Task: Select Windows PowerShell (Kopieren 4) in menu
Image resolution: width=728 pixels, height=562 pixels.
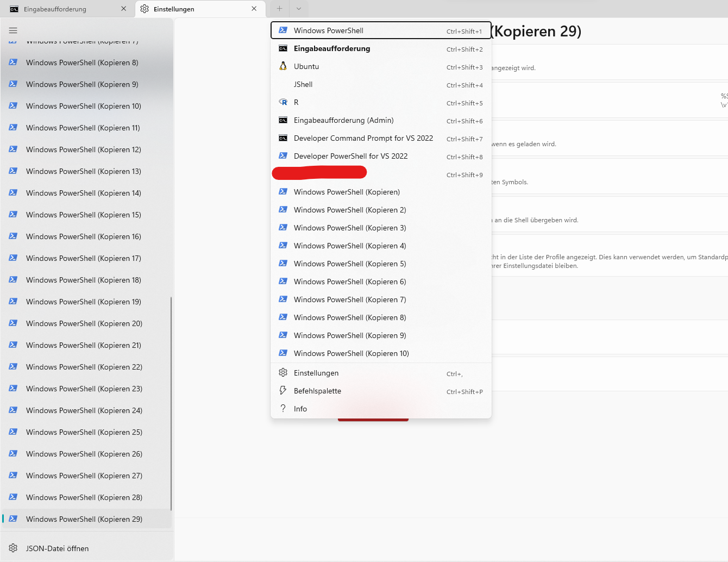Action: (381, 246)
